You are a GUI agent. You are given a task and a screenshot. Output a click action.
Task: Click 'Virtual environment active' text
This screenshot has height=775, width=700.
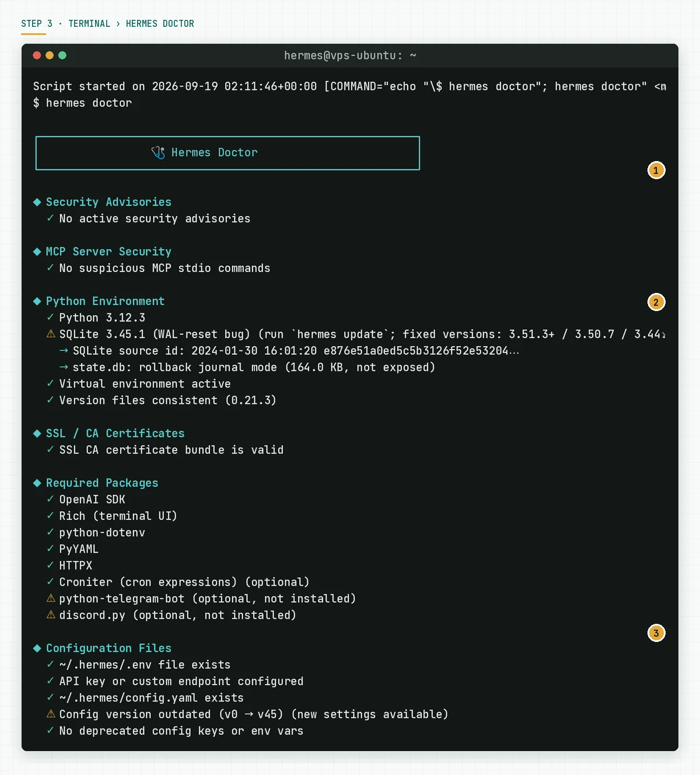coord(145,383)
